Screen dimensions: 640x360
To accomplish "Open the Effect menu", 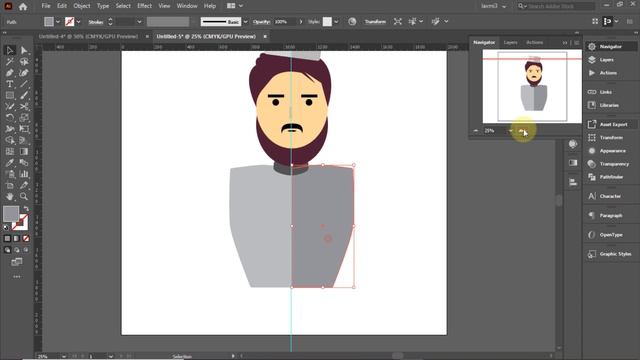I will coord(144,6).
